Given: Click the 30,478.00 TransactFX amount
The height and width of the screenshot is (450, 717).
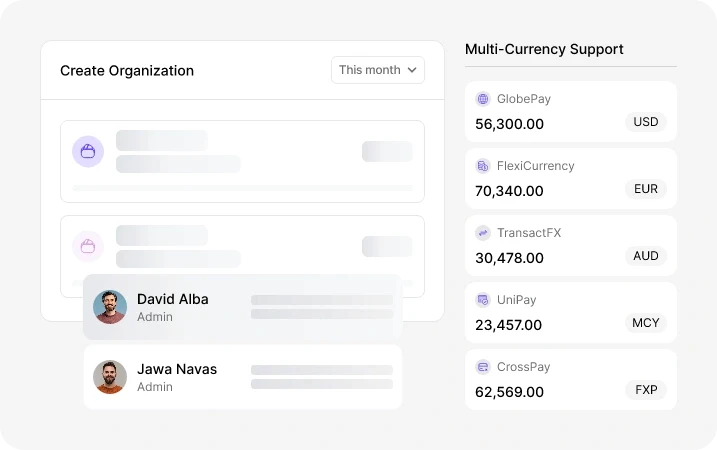Looking at the screenshot, I should click(x=509, y=258).
